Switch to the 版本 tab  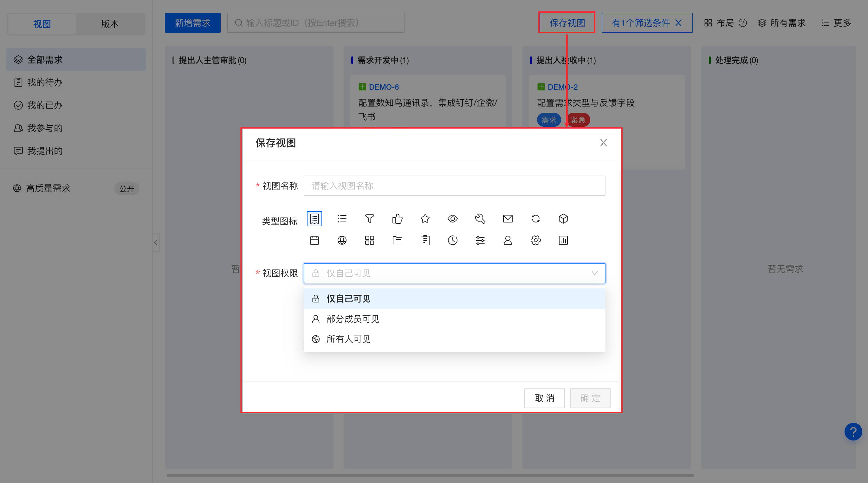110,24
